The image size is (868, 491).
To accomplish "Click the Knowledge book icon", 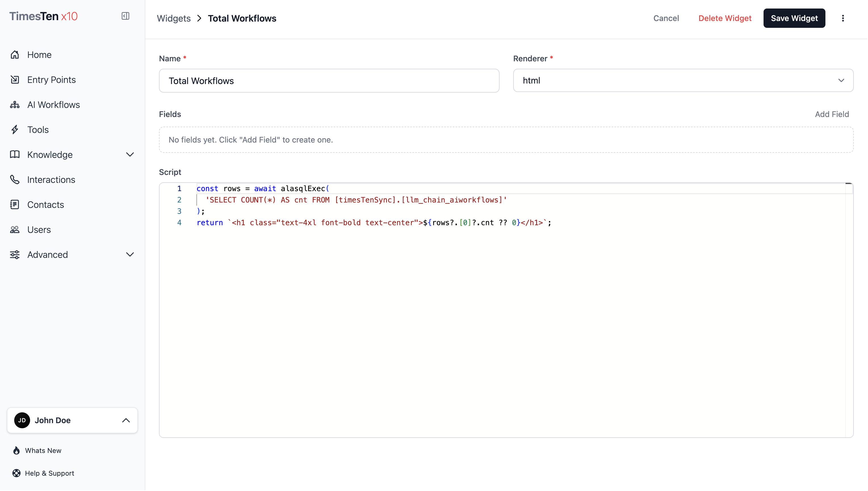I will (x=15, y=154).
